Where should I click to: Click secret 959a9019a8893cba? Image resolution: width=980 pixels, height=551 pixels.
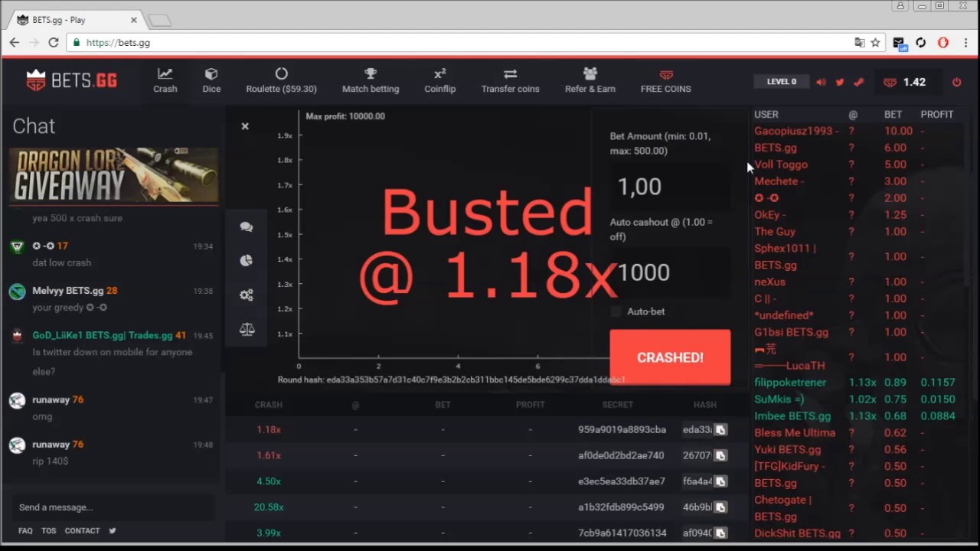coord(622,430)
